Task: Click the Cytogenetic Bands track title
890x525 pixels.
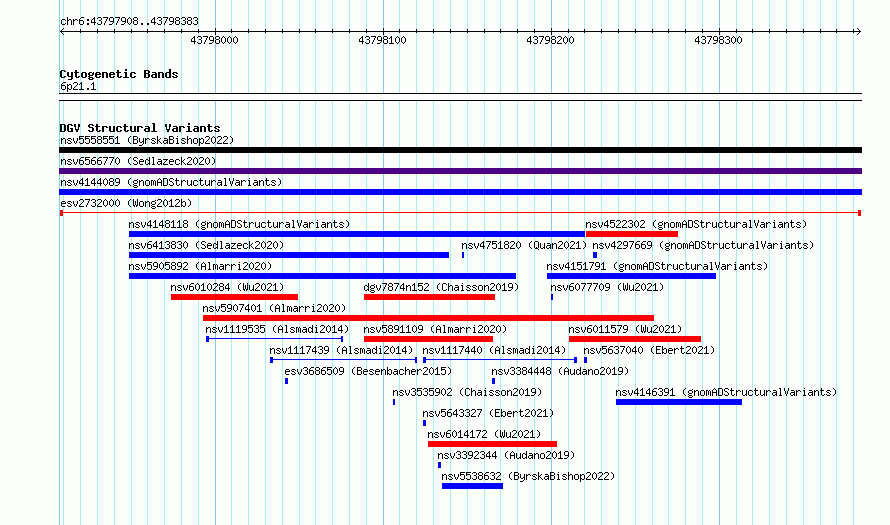Action: (x=119, y=74)
